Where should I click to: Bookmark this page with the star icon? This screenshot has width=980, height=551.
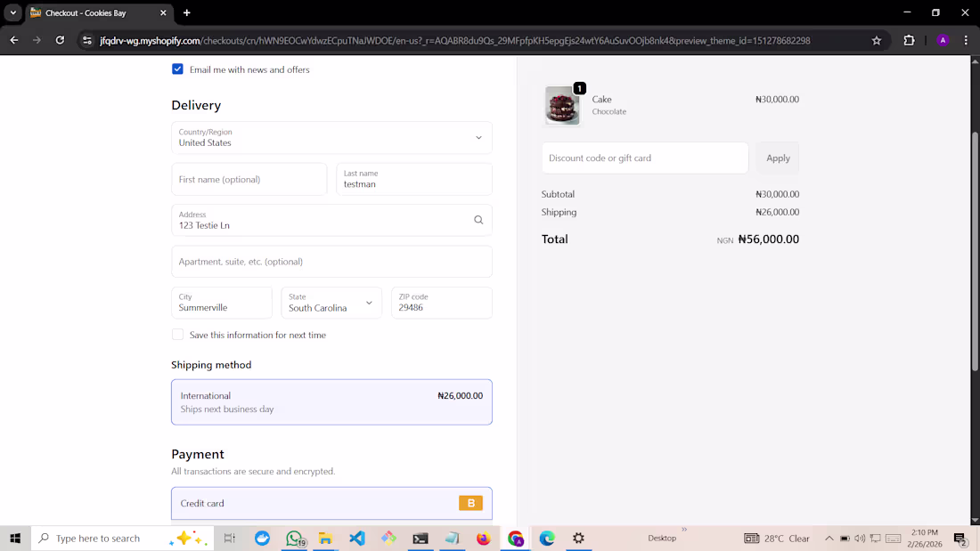[x=877, y=41]
